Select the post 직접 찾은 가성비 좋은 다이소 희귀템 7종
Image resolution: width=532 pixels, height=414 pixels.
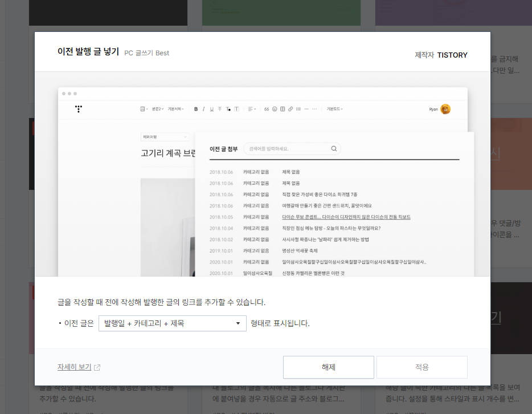tap(320, 194)
